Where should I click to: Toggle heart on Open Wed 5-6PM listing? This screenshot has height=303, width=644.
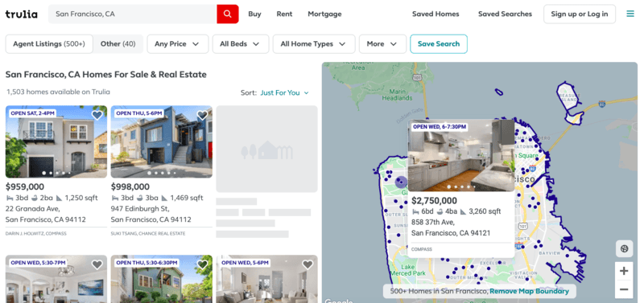click(x=308, y=265)
